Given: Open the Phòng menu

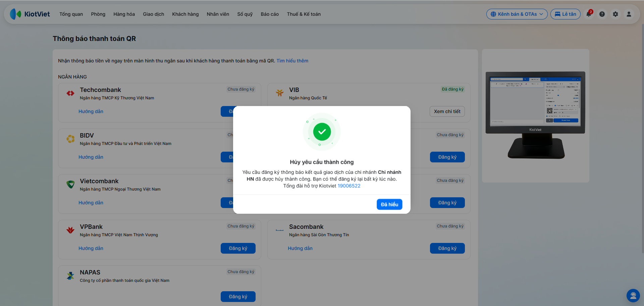Looking at the screenshot, I should coord(98,14).
